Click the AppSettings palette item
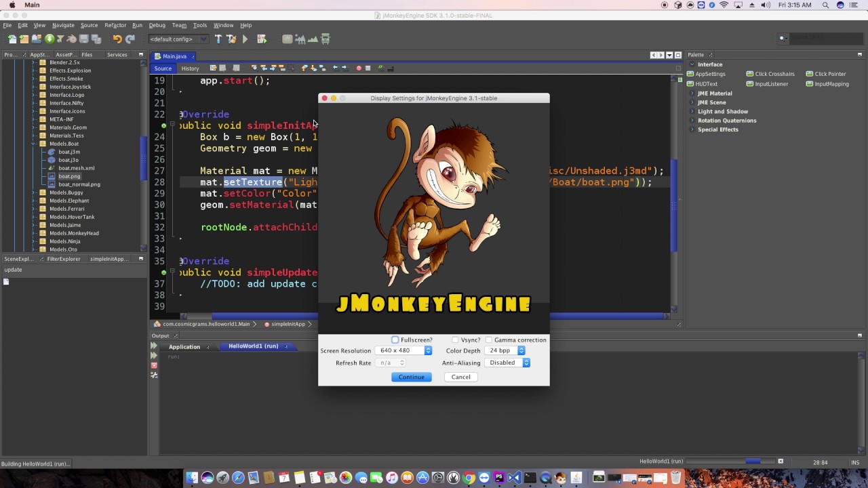This screenshot has width=868, height=488. (x=706, y=74)
